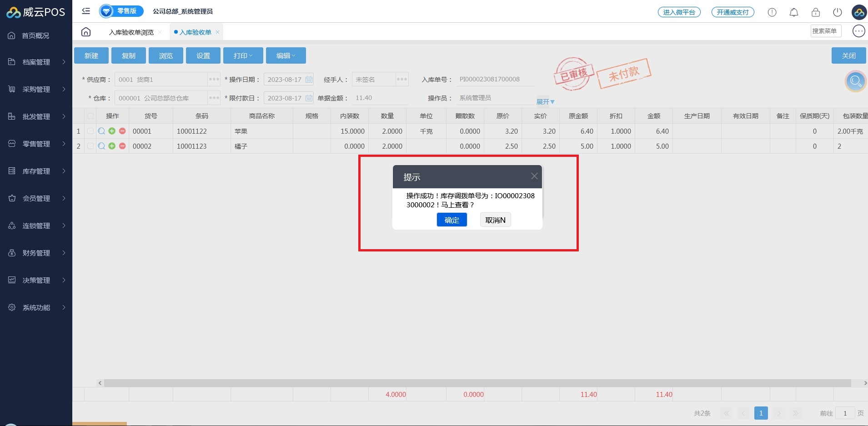The width and height of the screenshot is (868, 426).
Task: Click 确定 in the prompt dialog
Action: click(452, 220)
